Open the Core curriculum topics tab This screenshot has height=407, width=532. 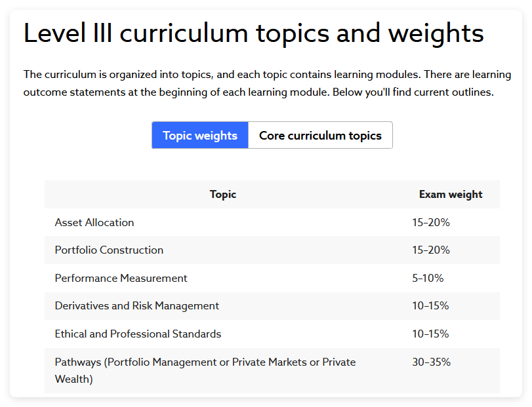pyautogui.click(x=320, y=135)
